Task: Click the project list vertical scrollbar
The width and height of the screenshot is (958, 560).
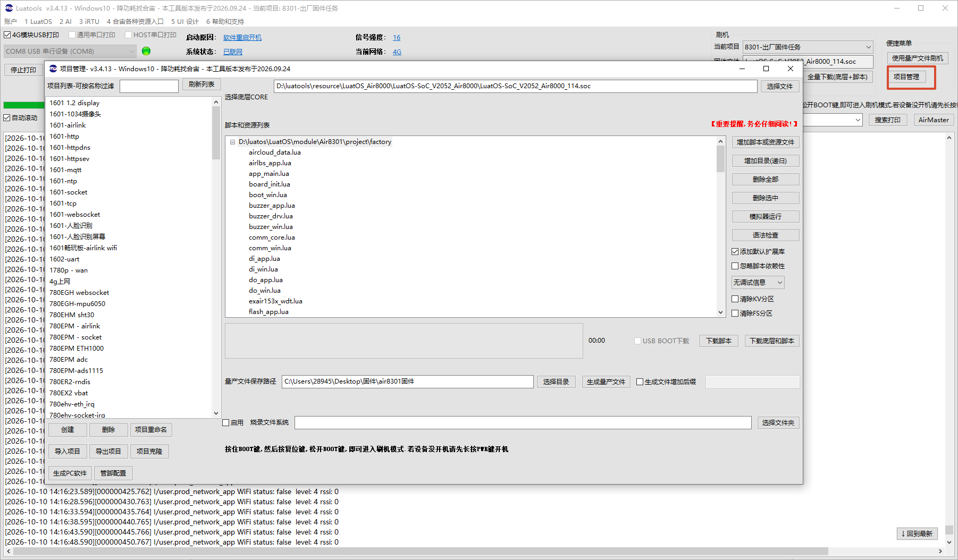Action: [x=216, y=258]
